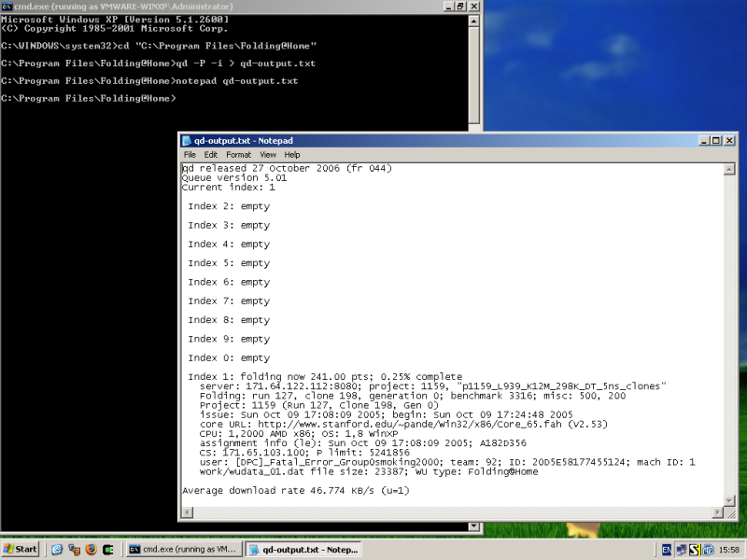Click 'notepad qd-output.txt' command in cmd
The width and height of the screenshot is (747, 560).
point(237,81)
